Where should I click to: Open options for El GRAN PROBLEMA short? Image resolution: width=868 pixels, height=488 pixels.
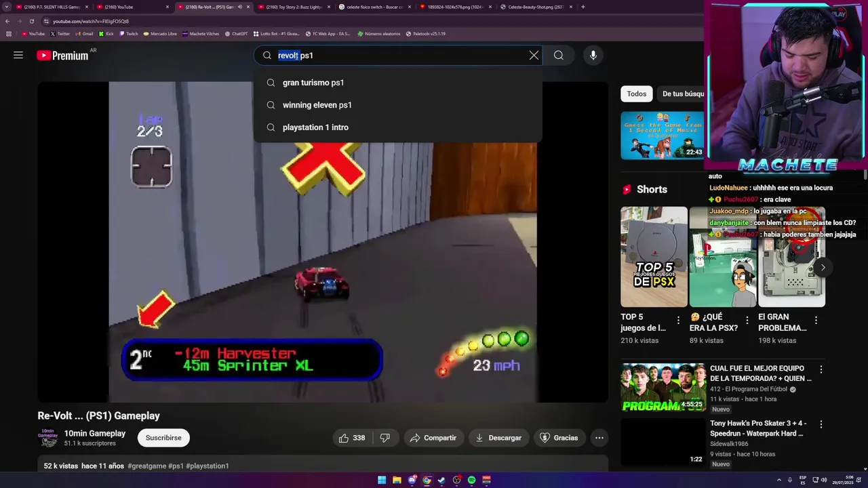click(816, 320)
